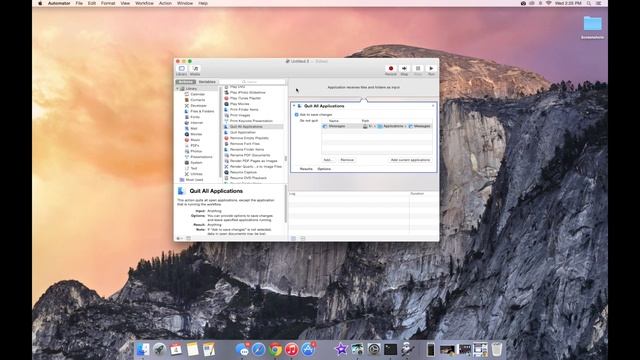Image resolution: width=640 pixels, height=360 pixels.
Task: Select Play iTunes Playlist action
Action: click(245, 98)
